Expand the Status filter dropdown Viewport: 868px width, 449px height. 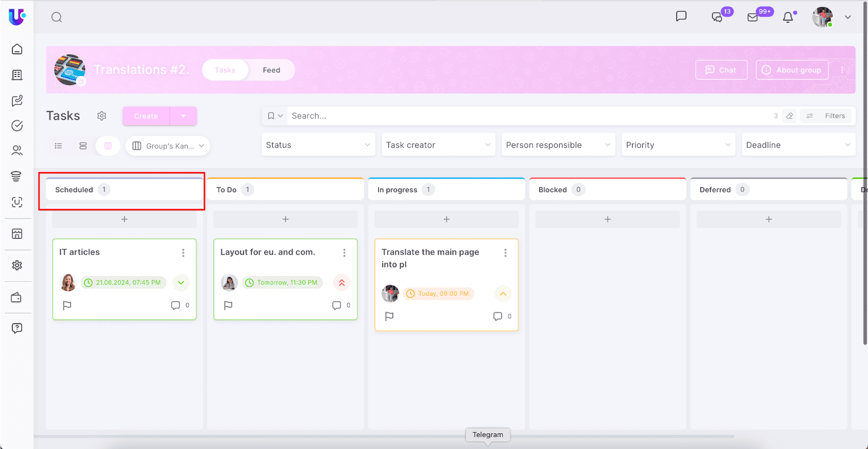tap(318, 145)
